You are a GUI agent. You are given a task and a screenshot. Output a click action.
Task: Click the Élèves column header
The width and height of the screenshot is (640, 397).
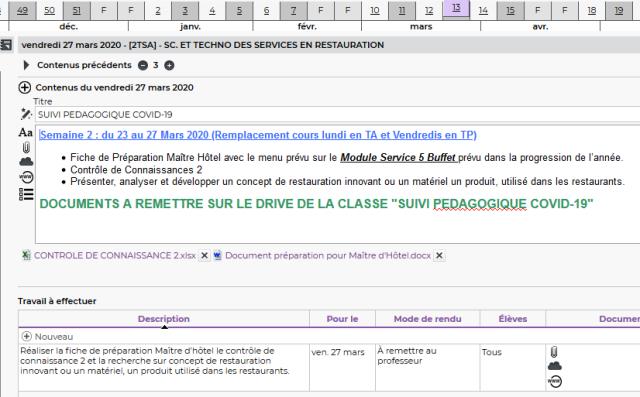coord(513,319)
